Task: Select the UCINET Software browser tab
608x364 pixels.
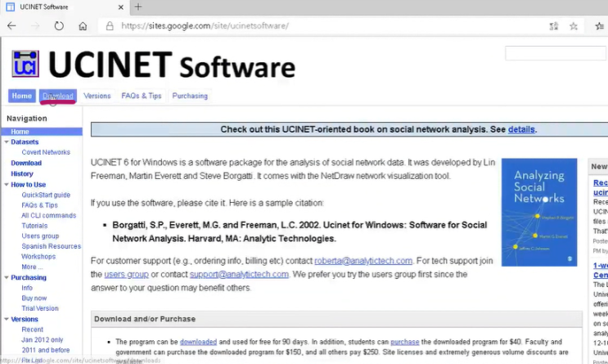Action: click(64, 7)
